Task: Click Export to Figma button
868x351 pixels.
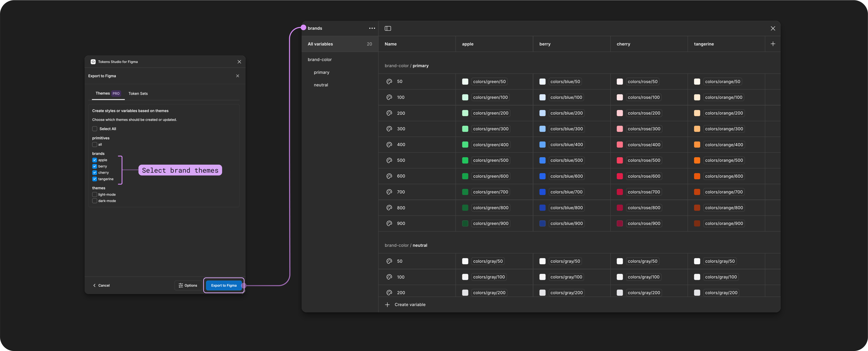Action: (x=224, y=285)
